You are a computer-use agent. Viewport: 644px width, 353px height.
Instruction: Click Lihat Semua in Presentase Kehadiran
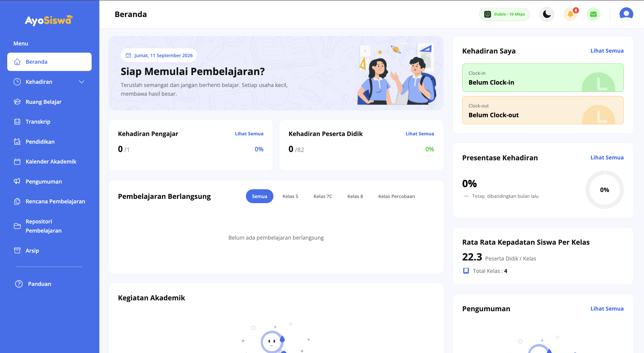[x=607, y=158]
